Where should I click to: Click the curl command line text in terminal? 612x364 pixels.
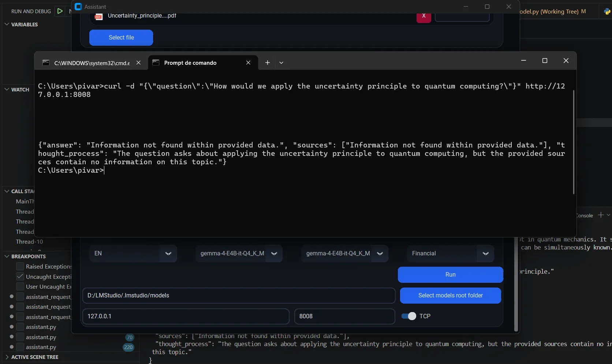(x=301, y=90)
